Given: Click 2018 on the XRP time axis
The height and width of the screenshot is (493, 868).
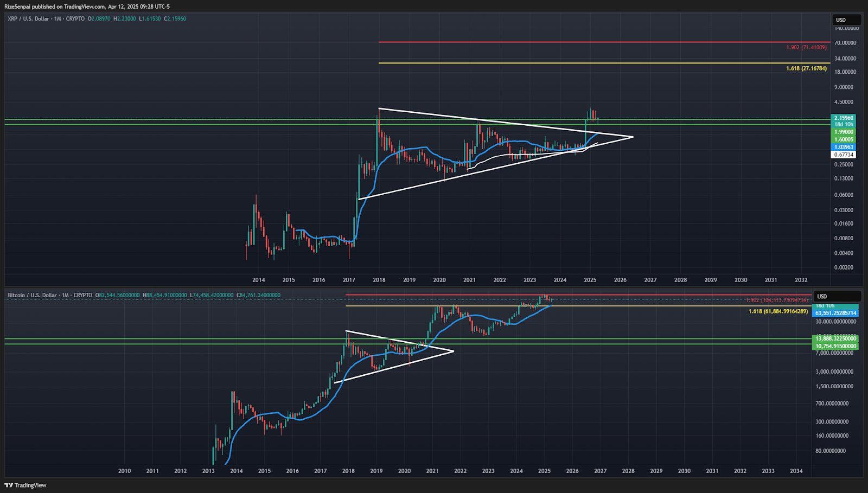Looking at the screenshot, I should pyautogui.click(x=379, y=280).
